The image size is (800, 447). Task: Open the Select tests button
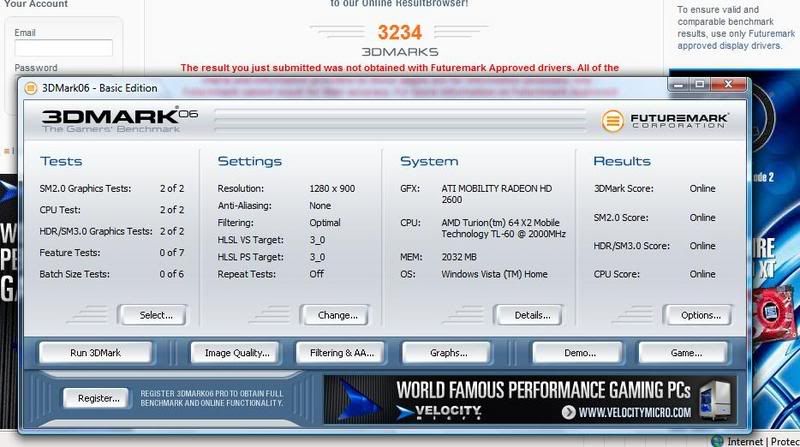click(152, 315)
